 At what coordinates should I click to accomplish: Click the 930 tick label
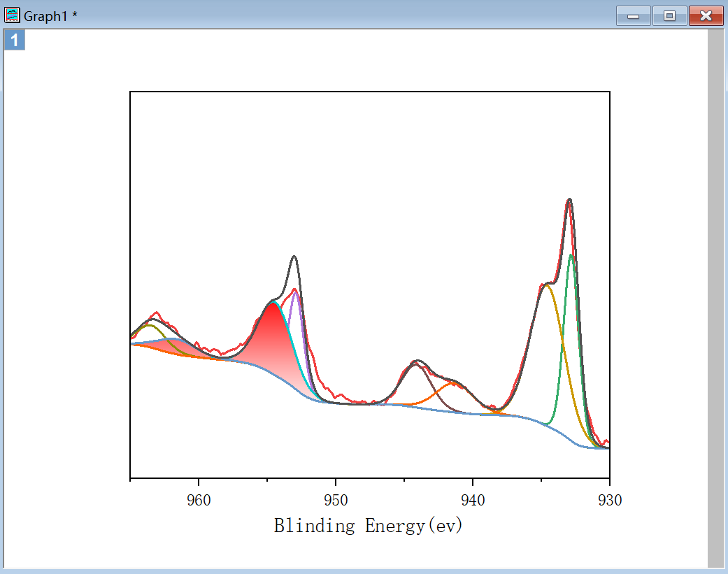609,500
